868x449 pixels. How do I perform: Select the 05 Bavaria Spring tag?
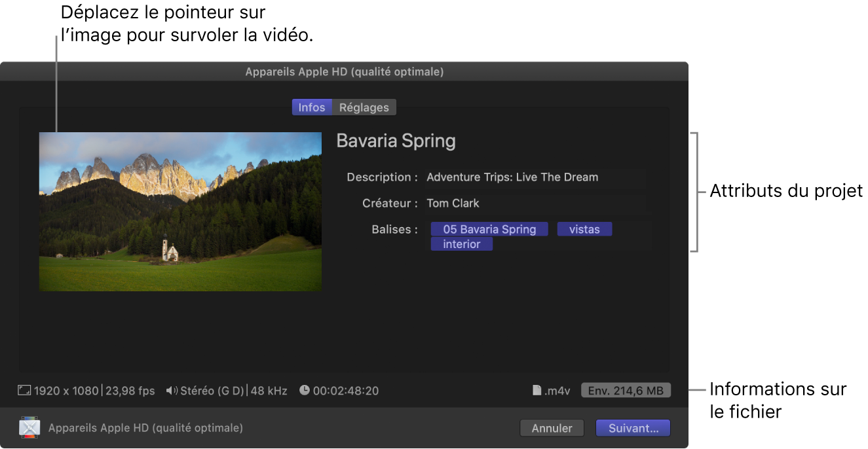click(x=489, y=229)
